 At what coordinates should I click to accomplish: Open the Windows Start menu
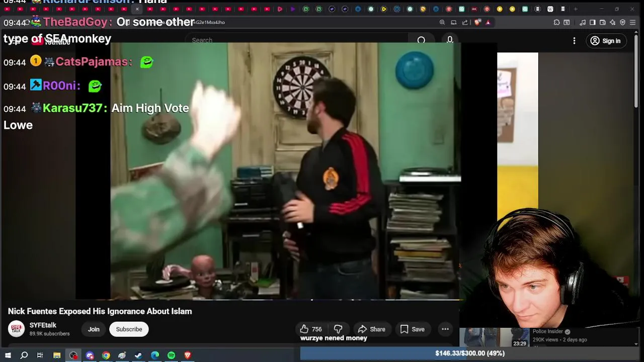click(x=8, y=355)
